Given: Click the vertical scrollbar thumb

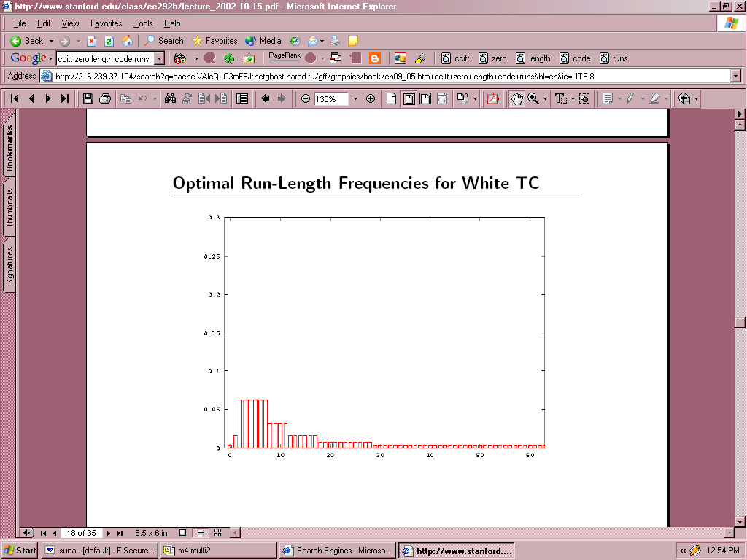Looking at the screenshot, I should point(740,322).
